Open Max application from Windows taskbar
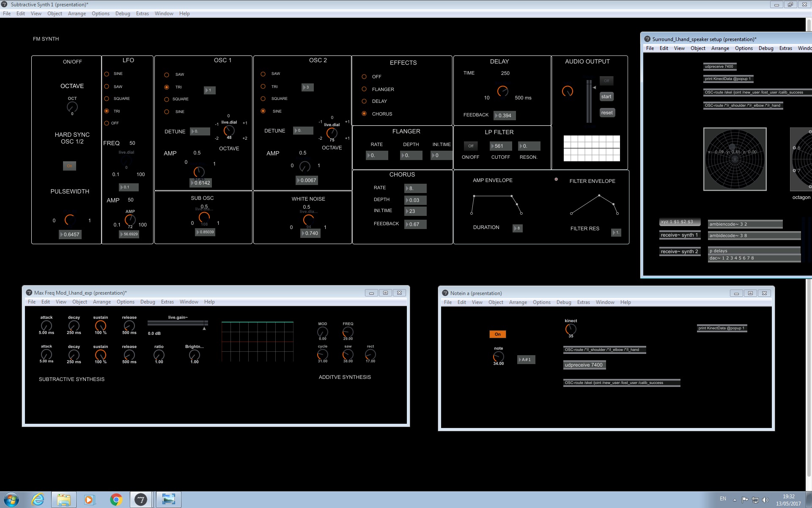 (x=141, y=500)
